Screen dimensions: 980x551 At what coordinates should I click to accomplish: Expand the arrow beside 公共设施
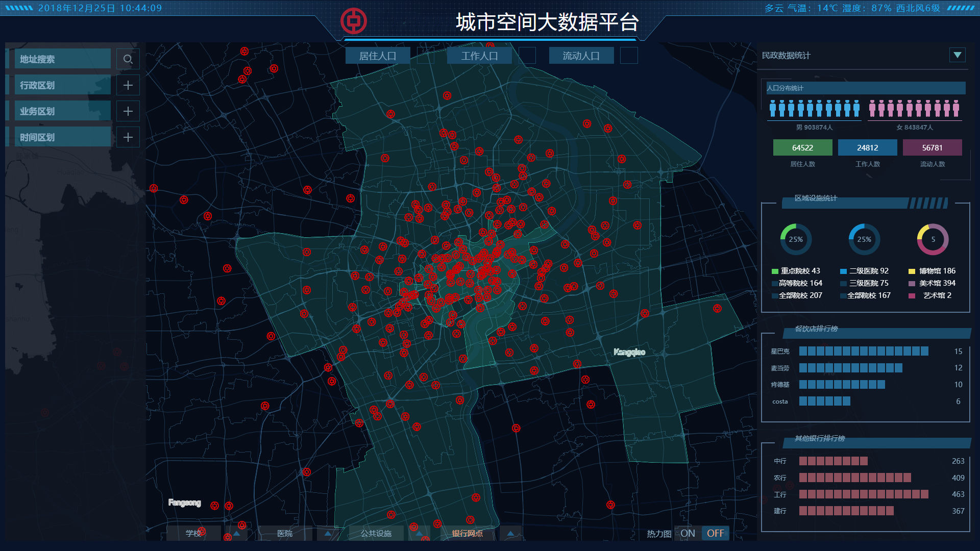419,533
